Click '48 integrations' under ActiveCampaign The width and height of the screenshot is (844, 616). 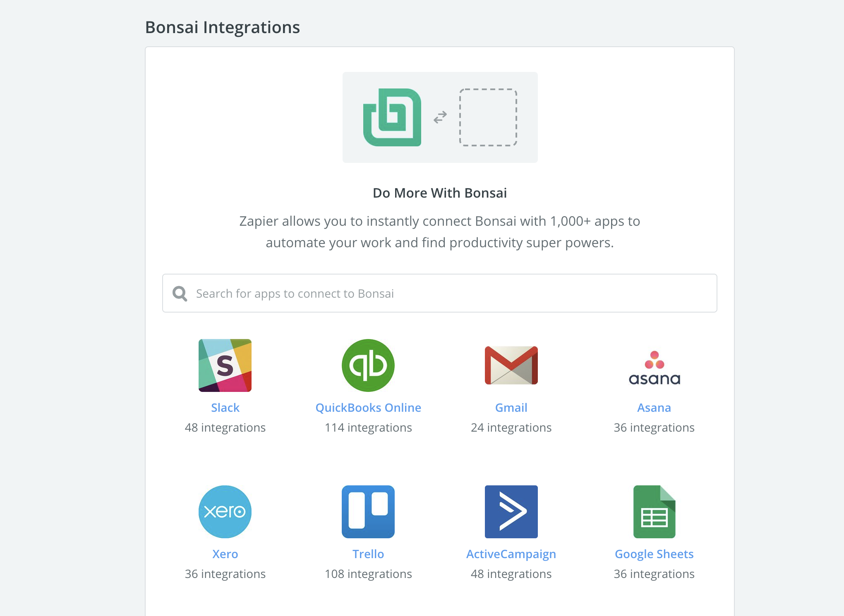click(511, 574)
